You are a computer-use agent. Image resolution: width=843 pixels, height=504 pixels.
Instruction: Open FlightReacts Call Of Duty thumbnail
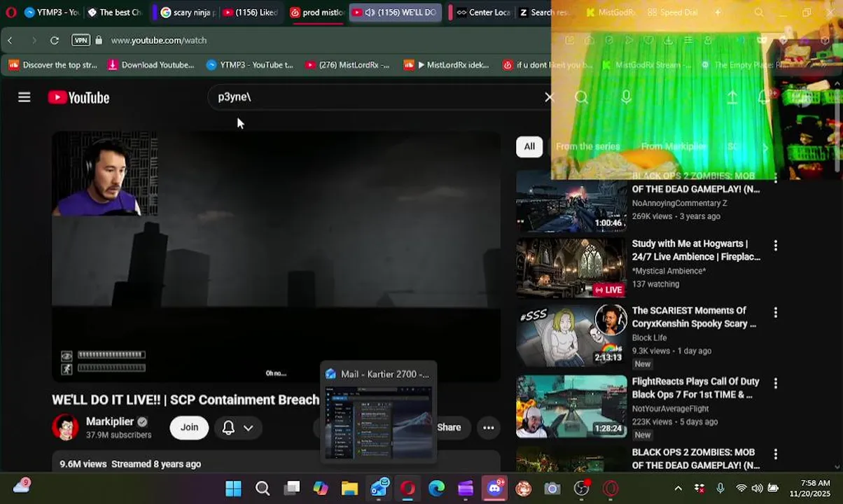point(571,407)
